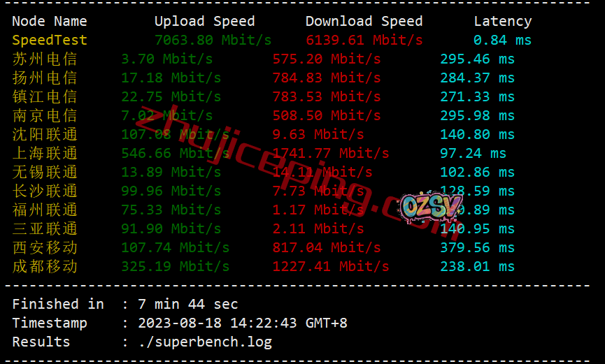
Task: Click the 325.19 Mbit/s upload value
Action: (175, 266)
